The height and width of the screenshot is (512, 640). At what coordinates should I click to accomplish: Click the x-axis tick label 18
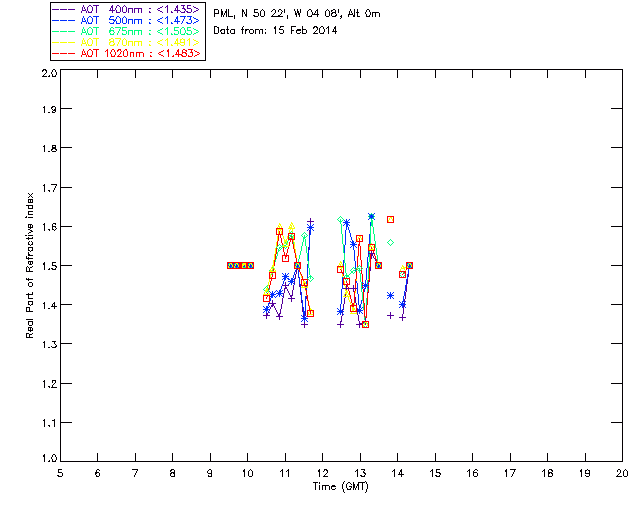click(x=547, y=473)
